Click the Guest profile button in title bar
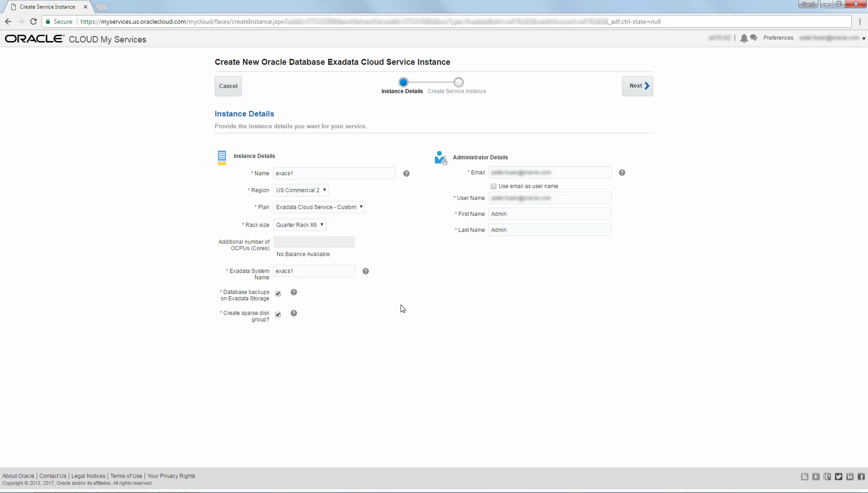The height and width of the screenshot is (493, 868). (808, 4)
